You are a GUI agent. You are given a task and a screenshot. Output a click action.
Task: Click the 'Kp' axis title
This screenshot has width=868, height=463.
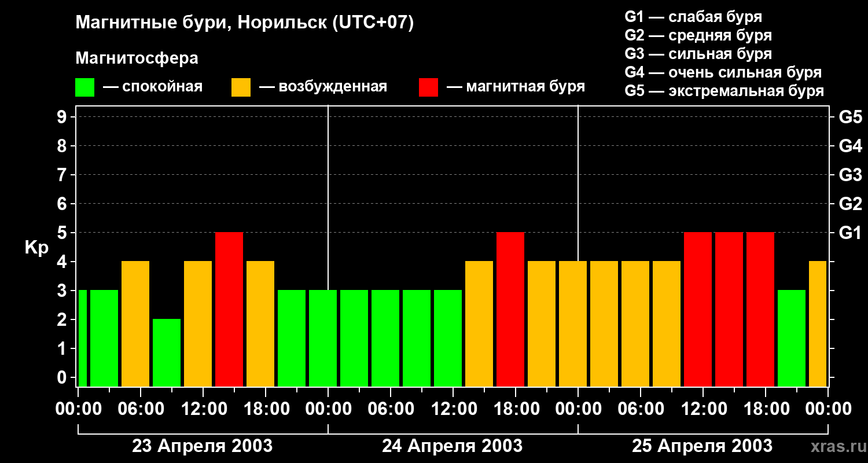click(x=36, y=248)
